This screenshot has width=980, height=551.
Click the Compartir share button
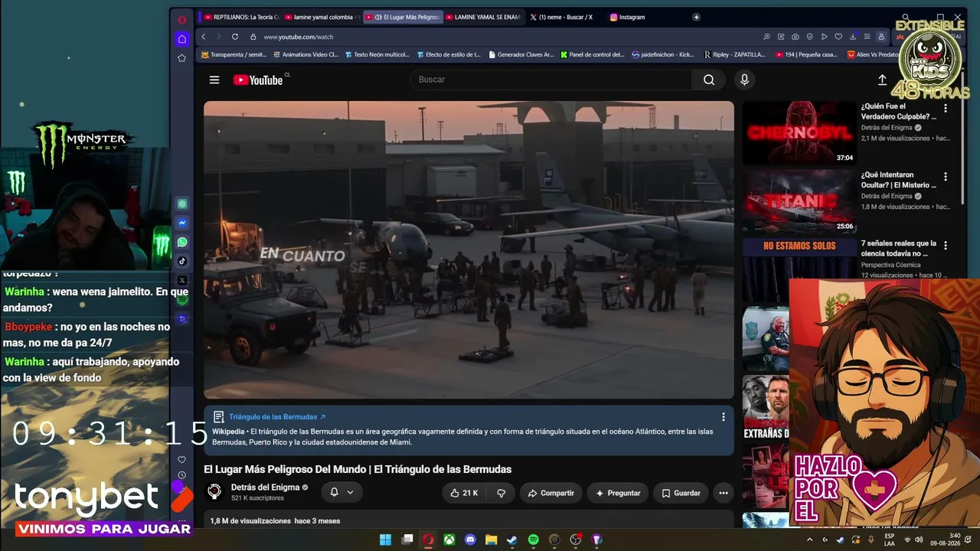click(x=551, y=493)
